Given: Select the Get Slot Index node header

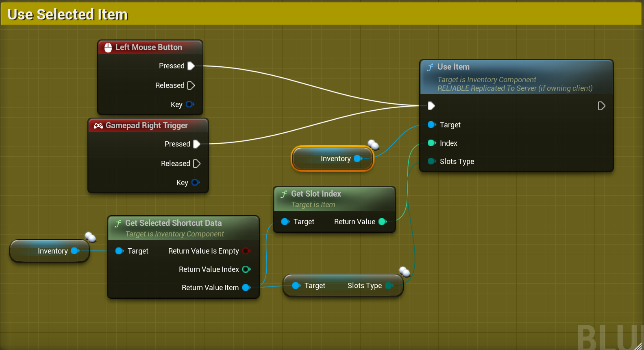Looking at the screenshot, I should pyautogui.click(x=335, y=199).
